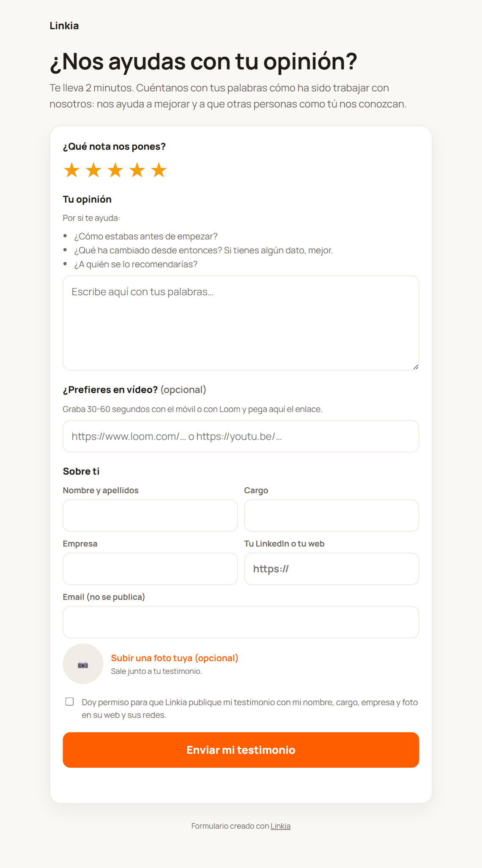The width and height of the screenshot is (482, 868).
Task: Select the first rating star
Action: 72,170
